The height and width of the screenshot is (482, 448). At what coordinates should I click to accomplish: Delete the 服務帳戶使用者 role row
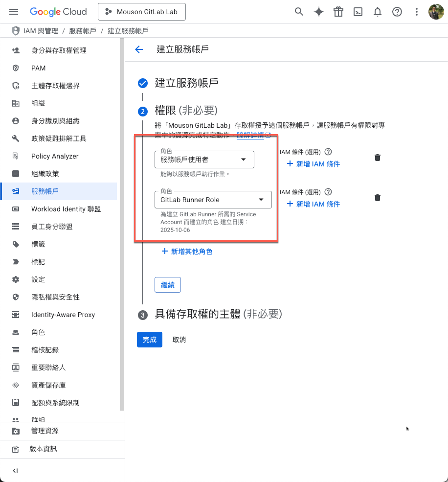(x=378, y=158)
